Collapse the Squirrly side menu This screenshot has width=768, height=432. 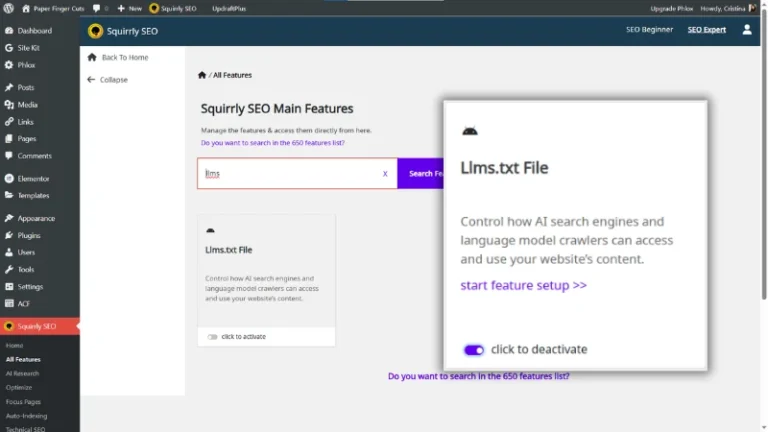pos(113,80)
